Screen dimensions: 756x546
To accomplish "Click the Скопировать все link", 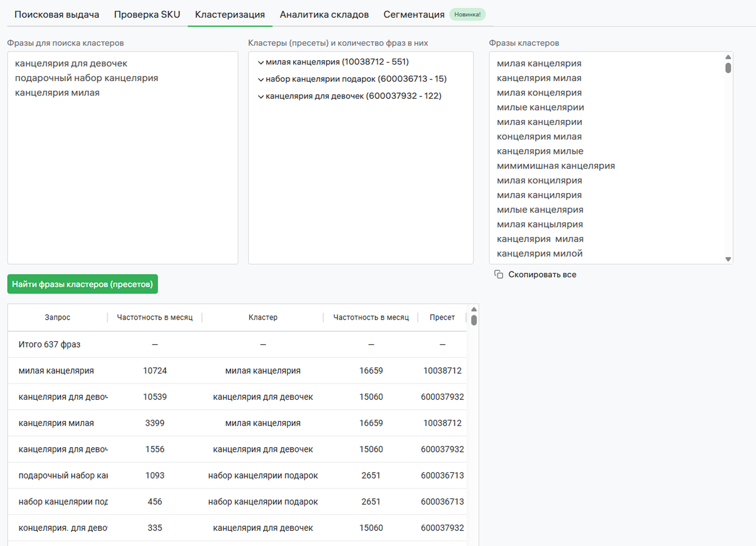I will coord(542,275).
